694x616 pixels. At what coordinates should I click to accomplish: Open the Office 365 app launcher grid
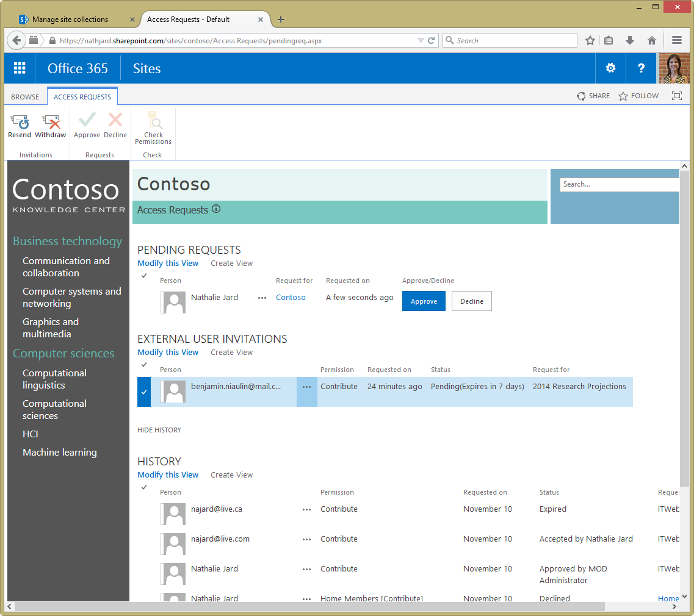pos(20,68)
